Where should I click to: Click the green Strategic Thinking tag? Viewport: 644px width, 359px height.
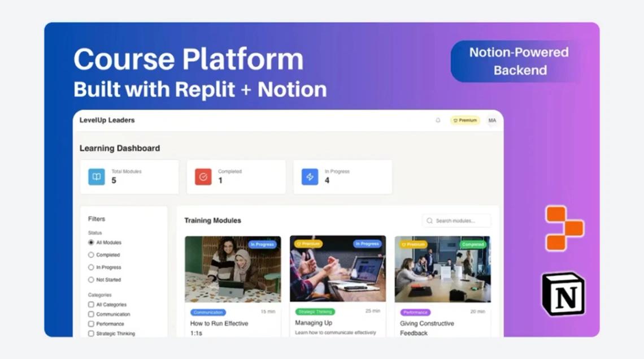point(315,312)
